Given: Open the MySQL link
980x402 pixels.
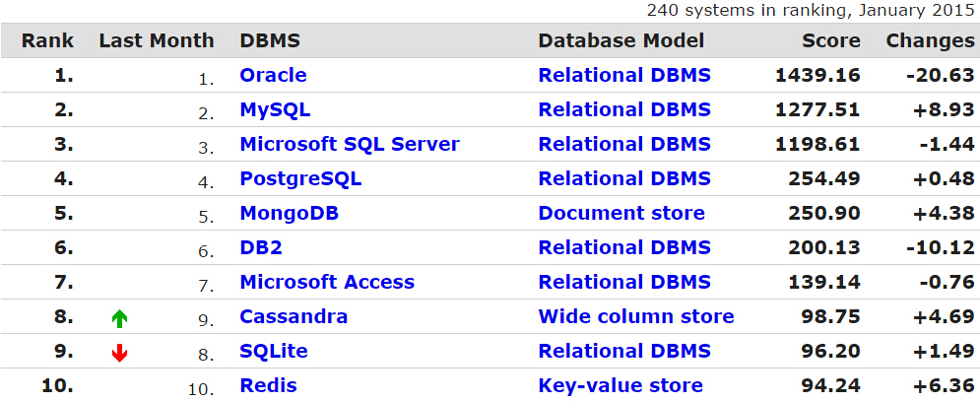Looking at the screenshot, I should (x=275, y=109).
